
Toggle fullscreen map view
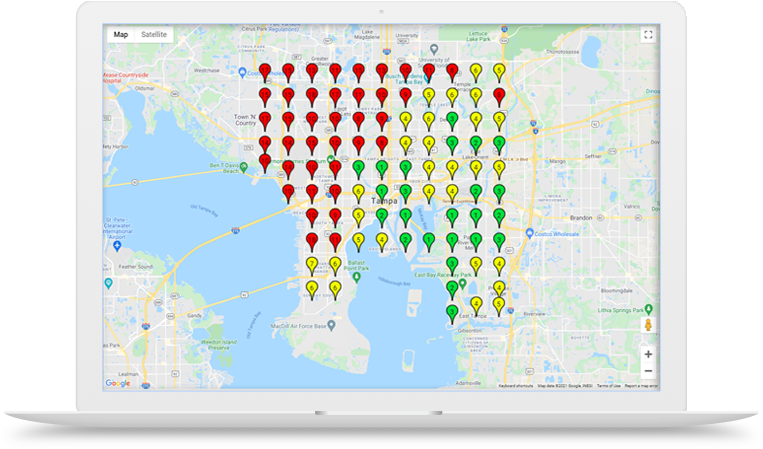click(648, 35)
